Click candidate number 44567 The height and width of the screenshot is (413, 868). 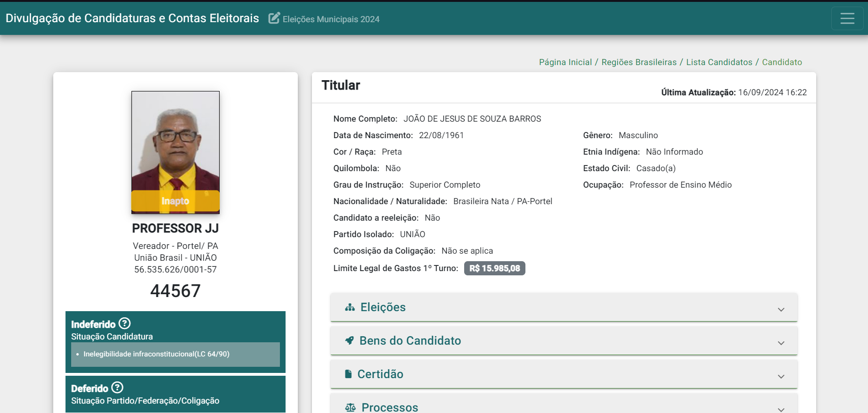click(175, 291)
